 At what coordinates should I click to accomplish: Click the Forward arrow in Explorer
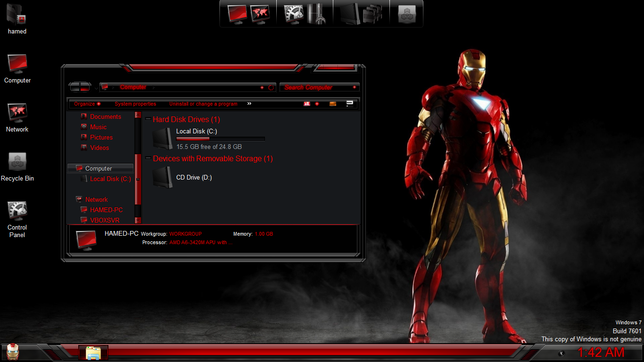point(85,87)
